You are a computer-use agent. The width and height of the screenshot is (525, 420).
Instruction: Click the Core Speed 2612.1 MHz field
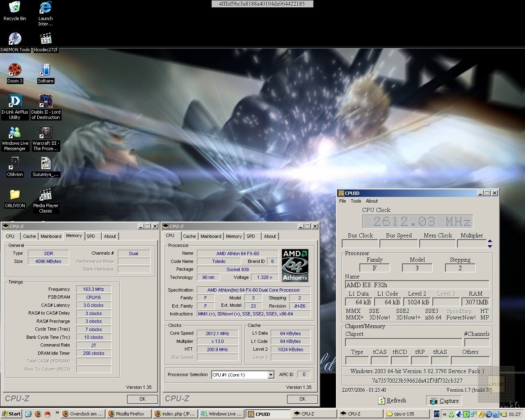click(217, 333)
